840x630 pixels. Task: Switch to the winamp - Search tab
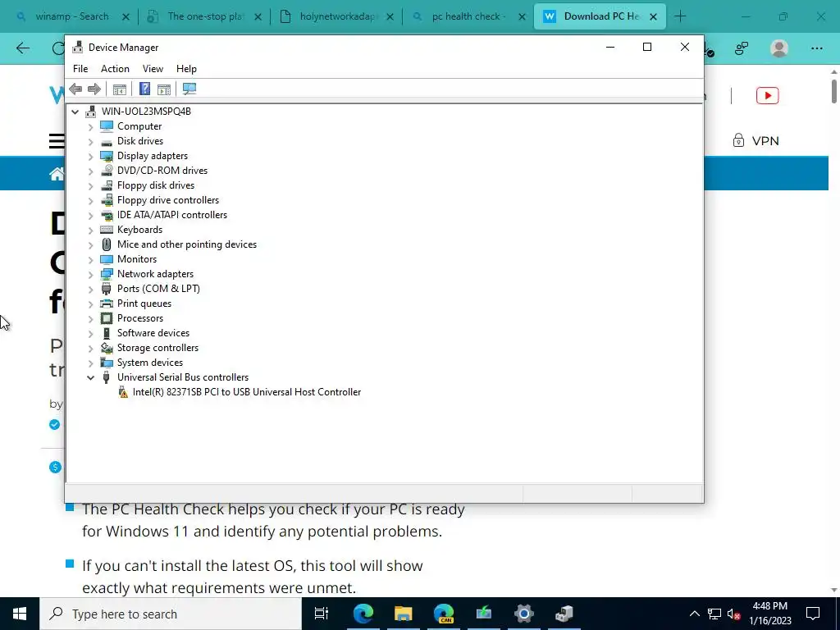click(72, 16)
